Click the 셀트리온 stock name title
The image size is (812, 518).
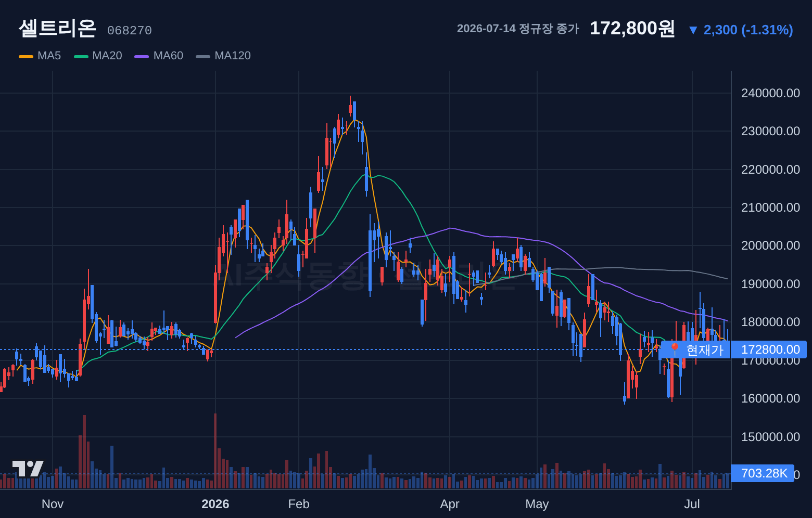point(58,28)
